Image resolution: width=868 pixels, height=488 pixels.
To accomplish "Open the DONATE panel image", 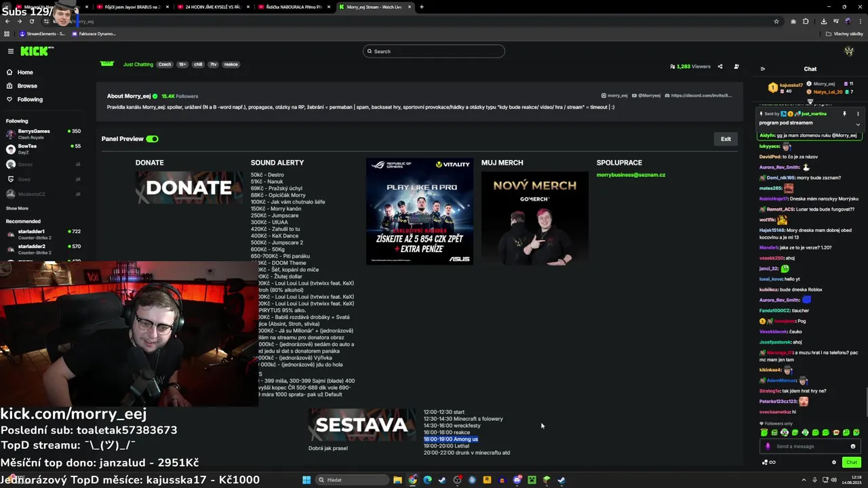I will click(x=189, y=188).
